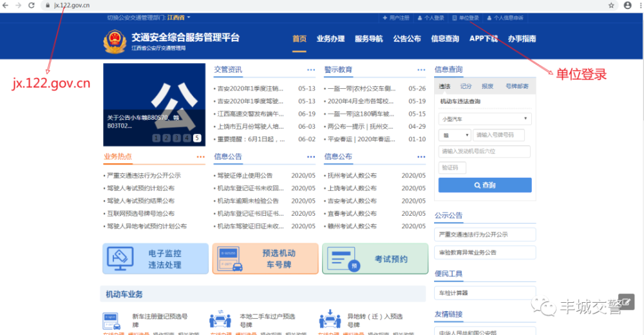Click 个人信息申诉 link
This screenshot has width=644, height=335.
point(505,18)
